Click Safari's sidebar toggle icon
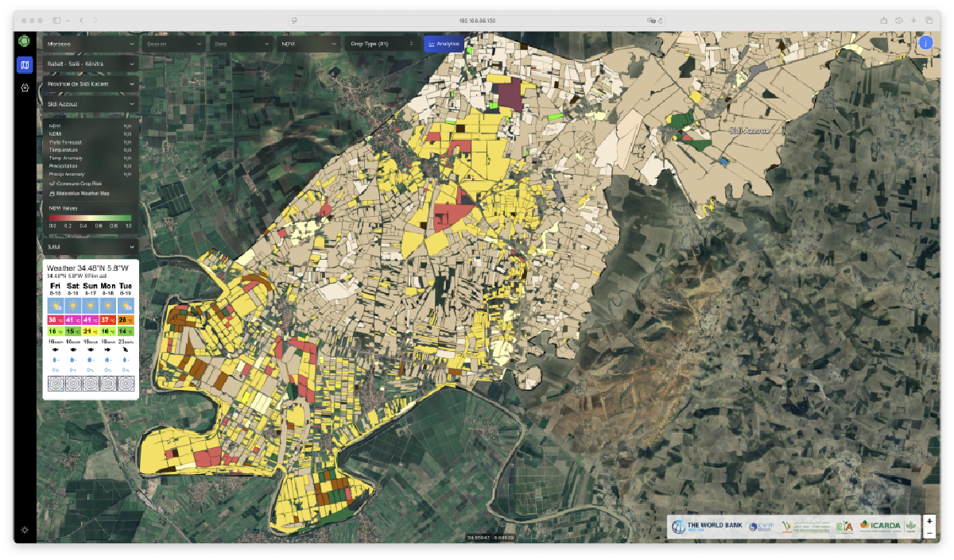Screen dimensions: 954x560 tap(57, 20)
